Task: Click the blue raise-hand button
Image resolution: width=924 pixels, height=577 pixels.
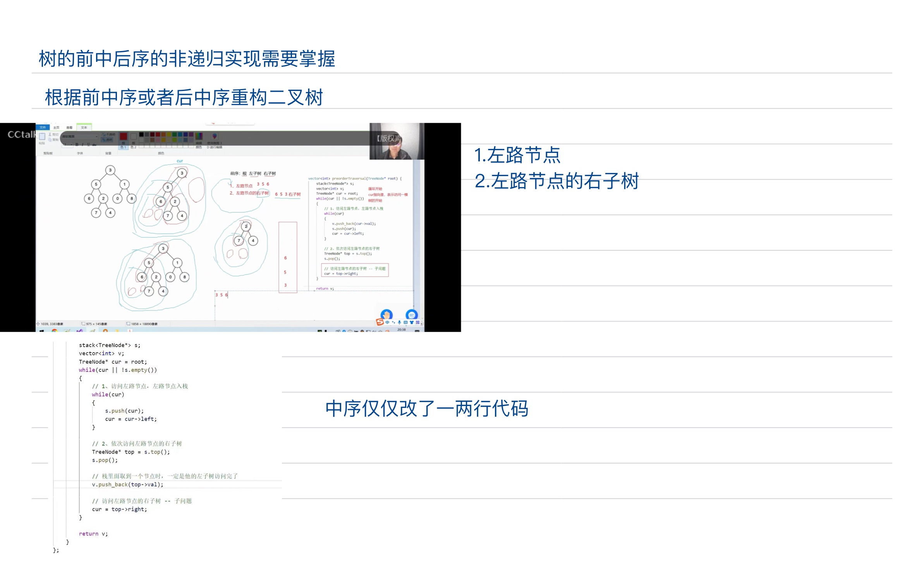Action: 386,314
